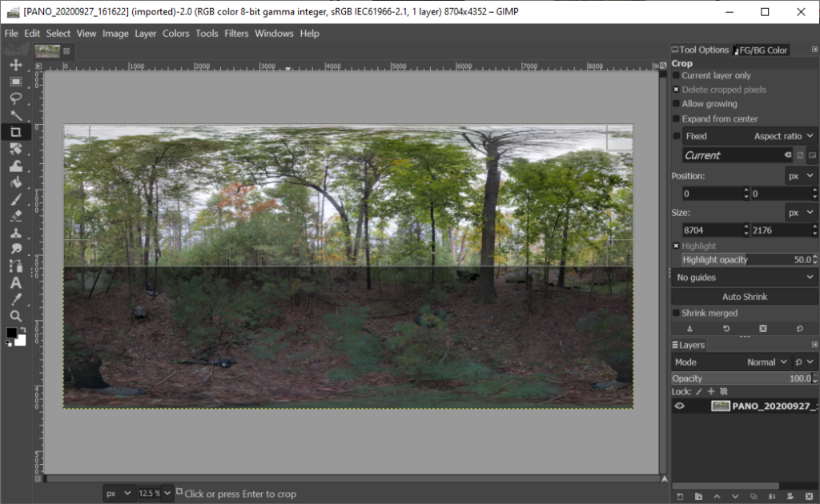Check the Allow growing option
The width and height of the screenshot is (820, 504).
(x=676, y=104)
